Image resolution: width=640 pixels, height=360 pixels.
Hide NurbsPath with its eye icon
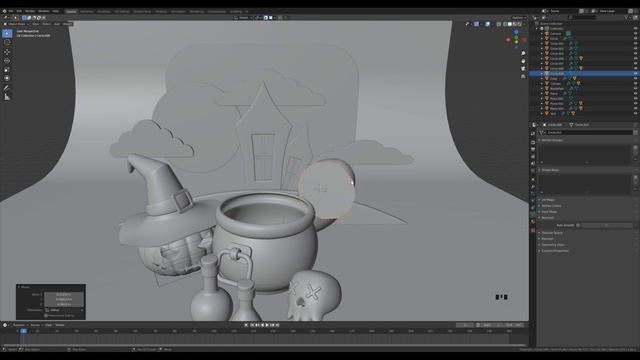pos(635,89)
